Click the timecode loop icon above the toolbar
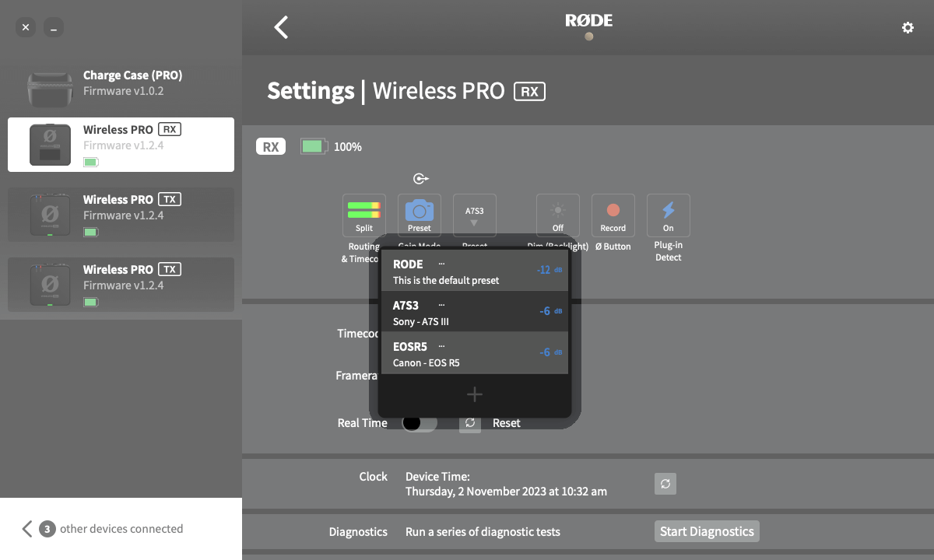The height and width of the screenshot is (560, 934). click(x=420, y=178)
